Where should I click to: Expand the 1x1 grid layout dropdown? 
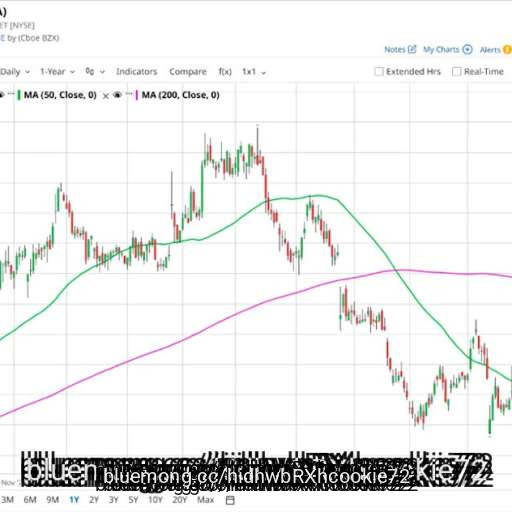point(254,72)
